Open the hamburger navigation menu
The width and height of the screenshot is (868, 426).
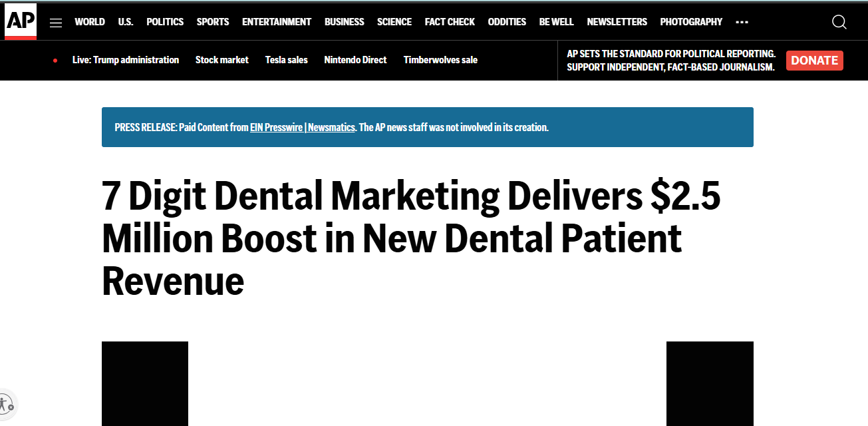click(x=56, y=23)
